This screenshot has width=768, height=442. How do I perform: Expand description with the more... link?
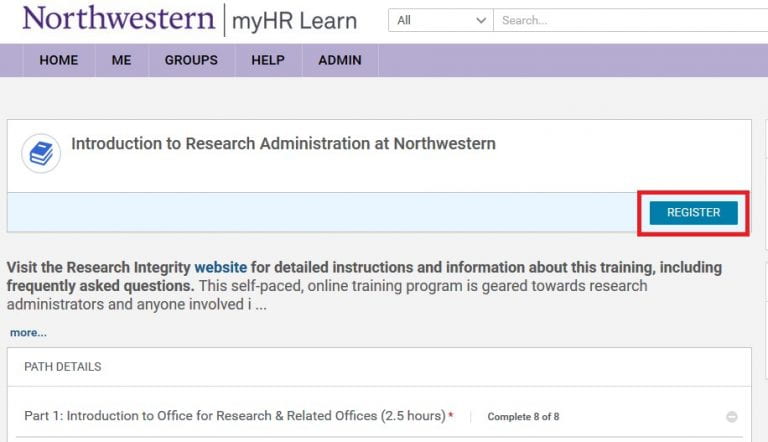click(28, 333)
